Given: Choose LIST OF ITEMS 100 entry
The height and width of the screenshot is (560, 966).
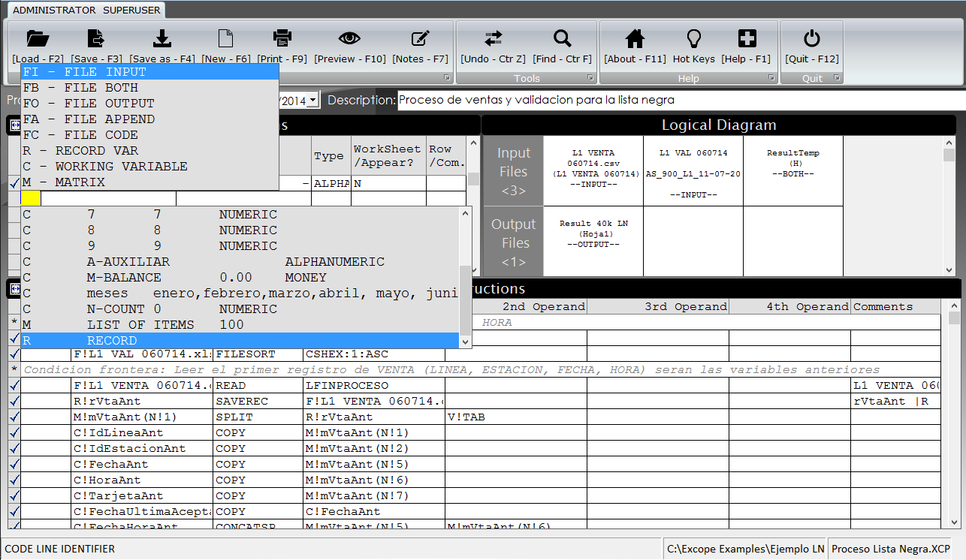Looking at the screenshot, I should tap(239, 325).
